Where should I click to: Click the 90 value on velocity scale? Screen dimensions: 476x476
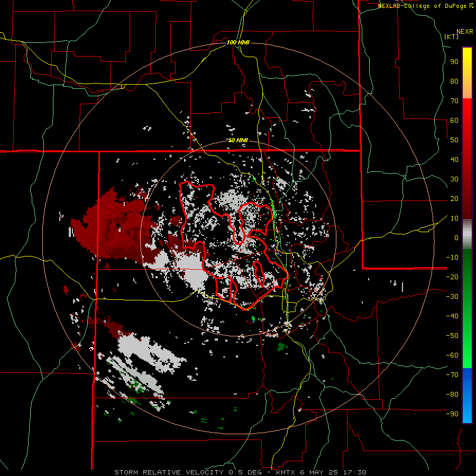454,62
